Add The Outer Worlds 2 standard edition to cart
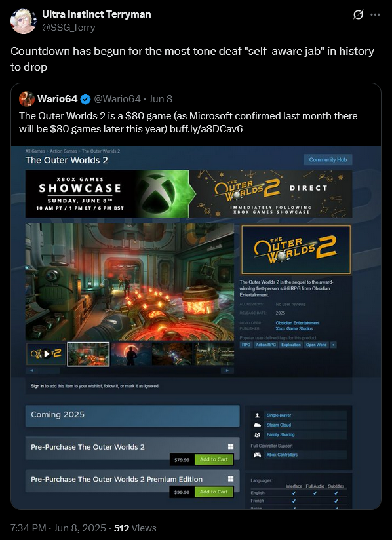 point(214,459)
